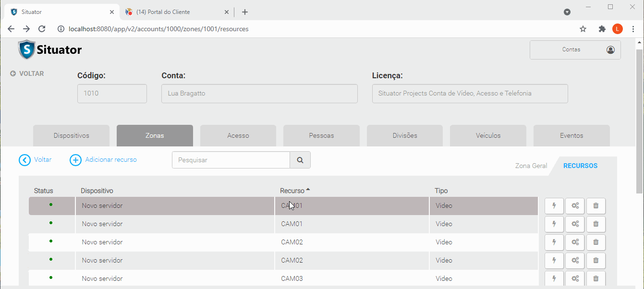Reload the page with the refresh icon
The height and width of the screenshot is (289, 644).
pyautogui.click(x=42, y=29)
